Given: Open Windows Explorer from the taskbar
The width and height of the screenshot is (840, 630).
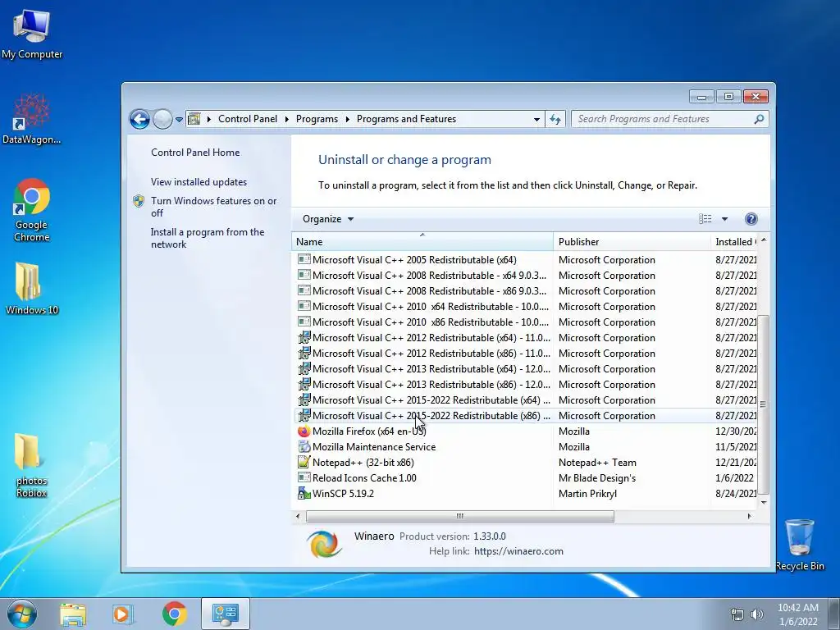Looking at the screenshot, I should [73, 614].
